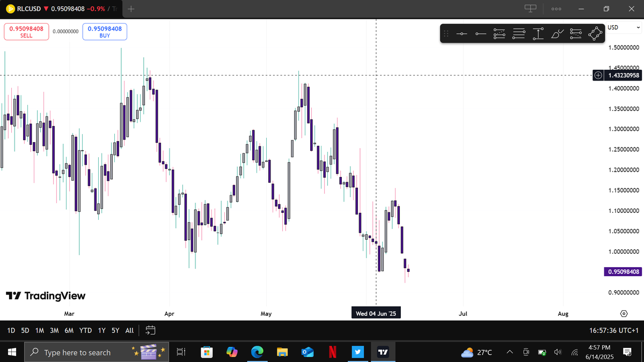Viewport: 644px width, 362px height.
Task: Click Jul on the time axis
Action: (x=463, y=314)
